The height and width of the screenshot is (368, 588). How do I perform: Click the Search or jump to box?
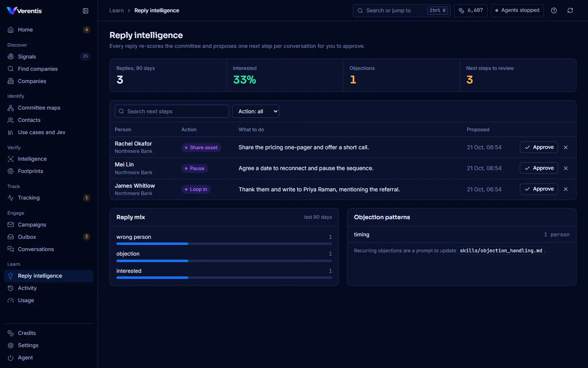(x=402, y=11)
